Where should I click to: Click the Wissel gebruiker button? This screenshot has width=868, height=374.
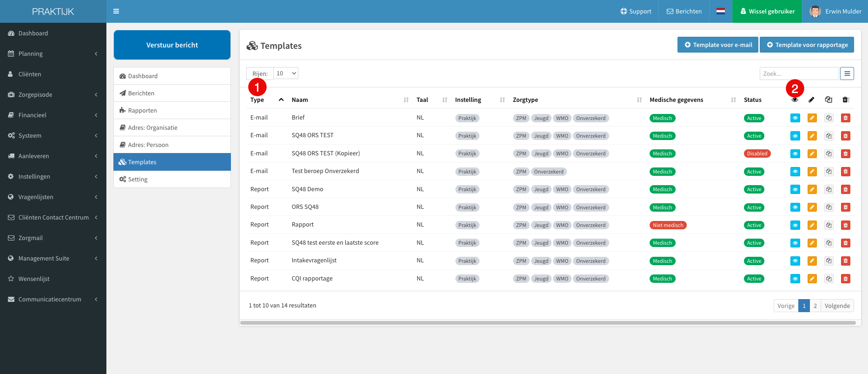coord(767,11)
